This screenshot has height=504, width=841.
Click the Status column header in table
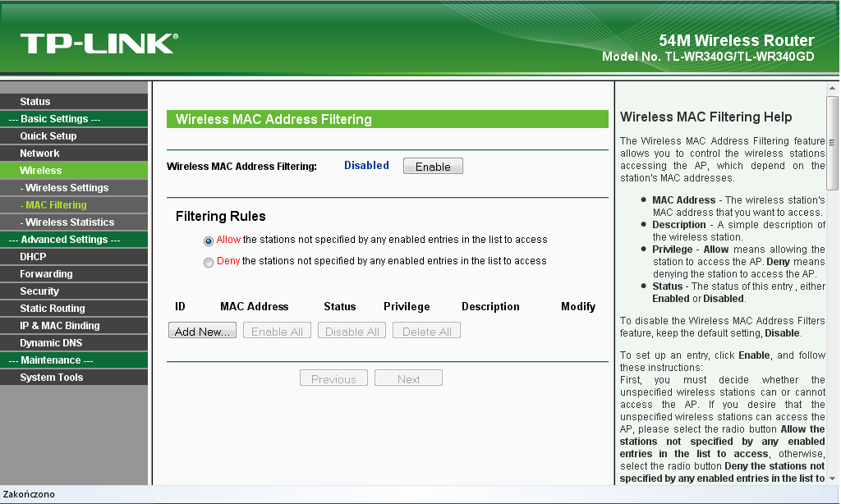point(339,306)
